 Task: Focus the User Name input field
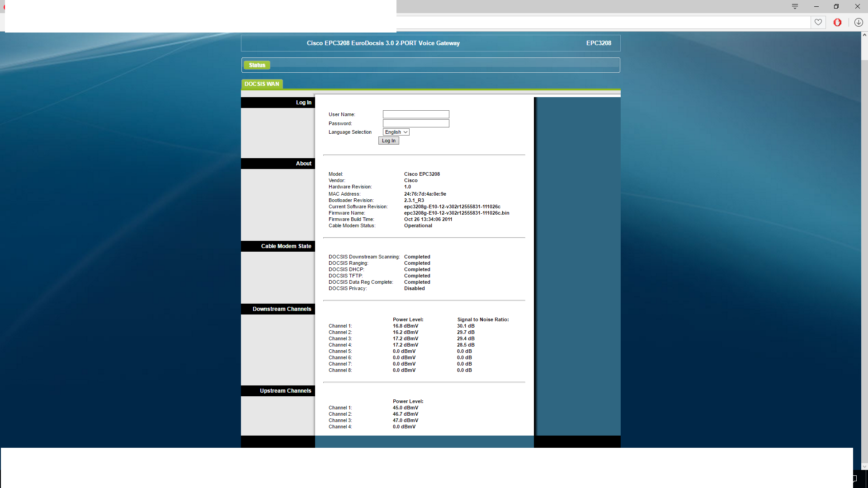click(415, 114)
